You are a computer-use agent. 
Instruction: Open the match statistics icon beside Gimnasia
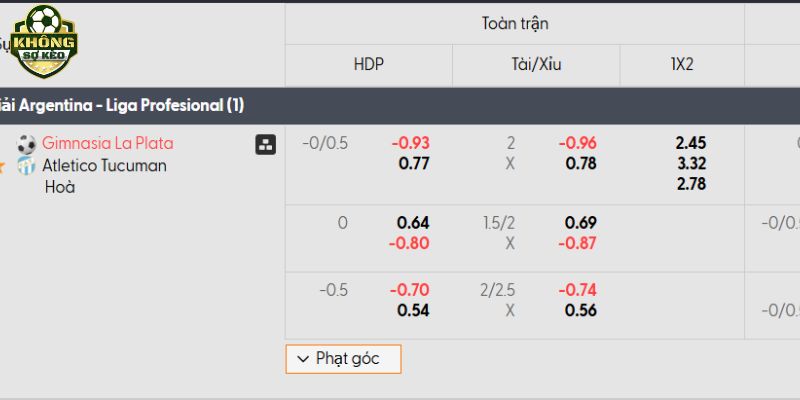[x=265, y=145]
